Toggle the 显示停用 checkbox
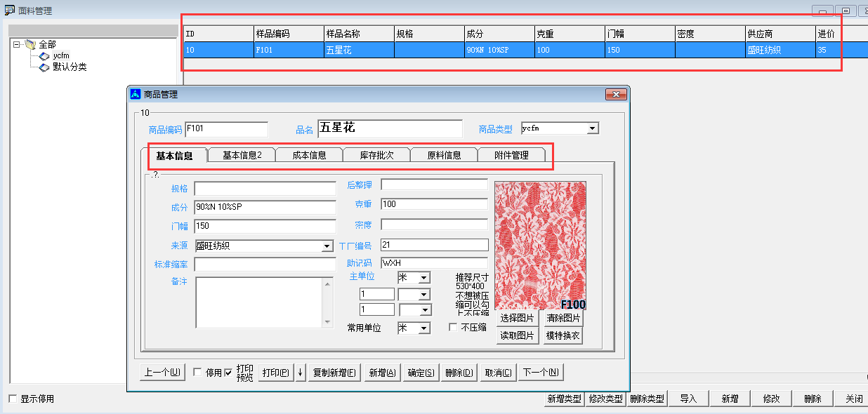 13,399
